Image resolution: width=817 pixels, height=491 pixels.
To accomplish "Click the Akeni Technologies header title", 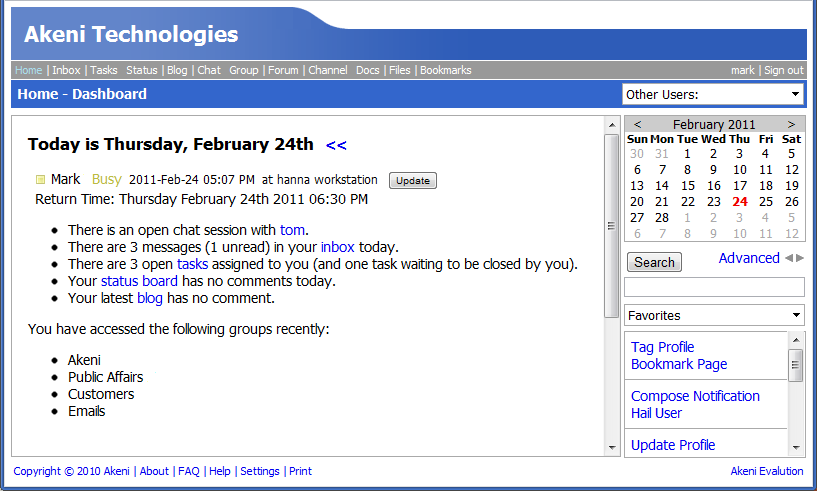I will click(x=131, y=34).
